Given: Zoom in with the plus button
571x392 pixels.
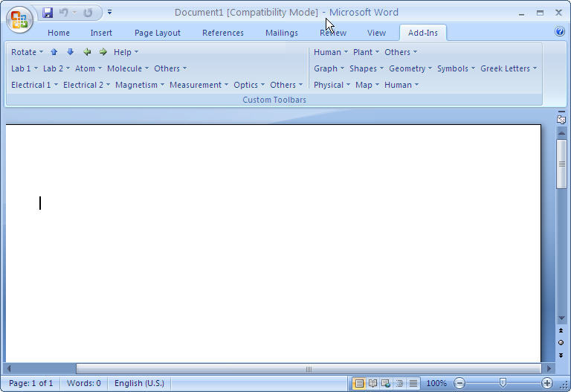Looking at the screenshot, I should [546, 383].
